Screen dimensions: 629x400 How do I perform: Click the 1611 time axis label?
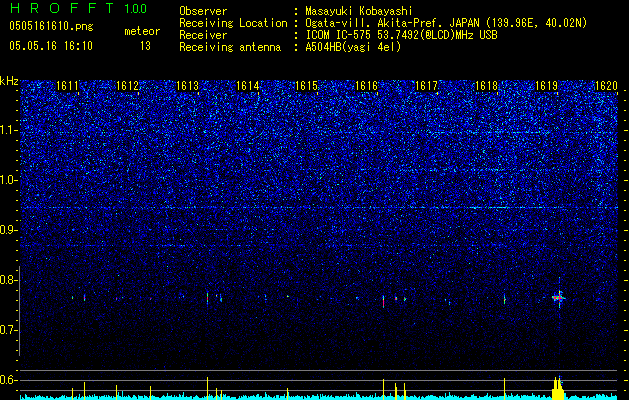[67, 86]
